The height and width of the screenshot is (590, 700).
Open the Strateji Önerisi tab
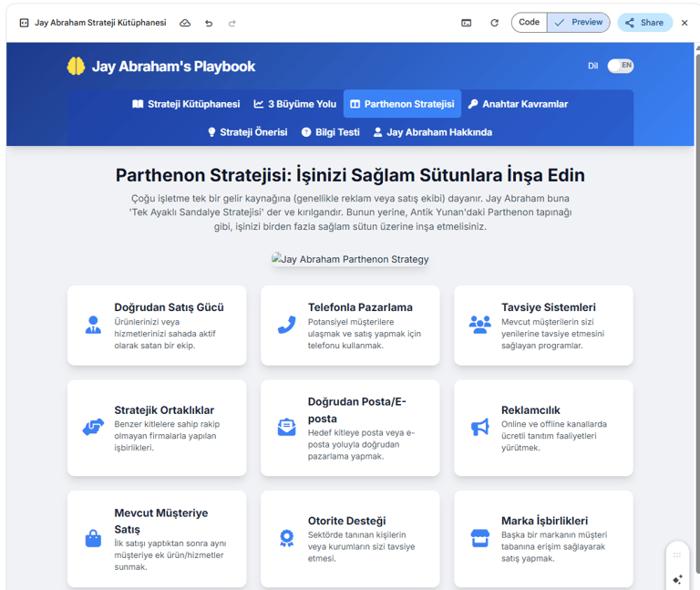point(248,132)
